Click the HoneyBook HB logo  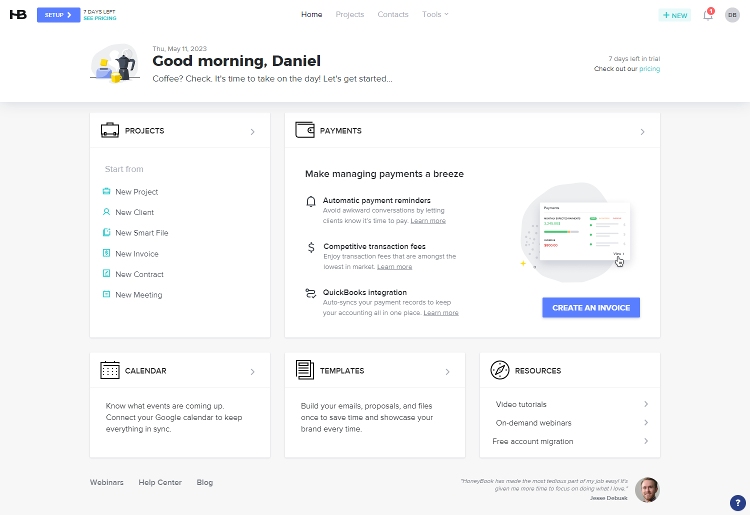(17, 15)
